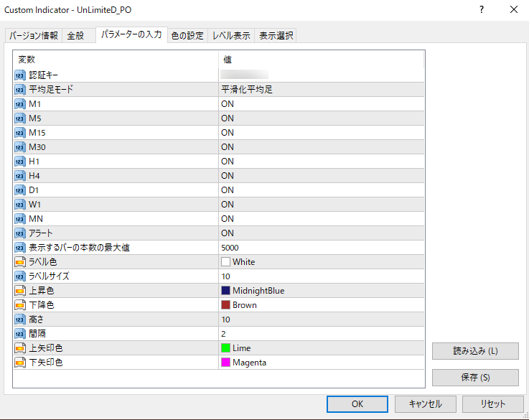
Task: Open the MidnightBlue color dropdown
Action: pyautogui.click(x=321, y=291)
